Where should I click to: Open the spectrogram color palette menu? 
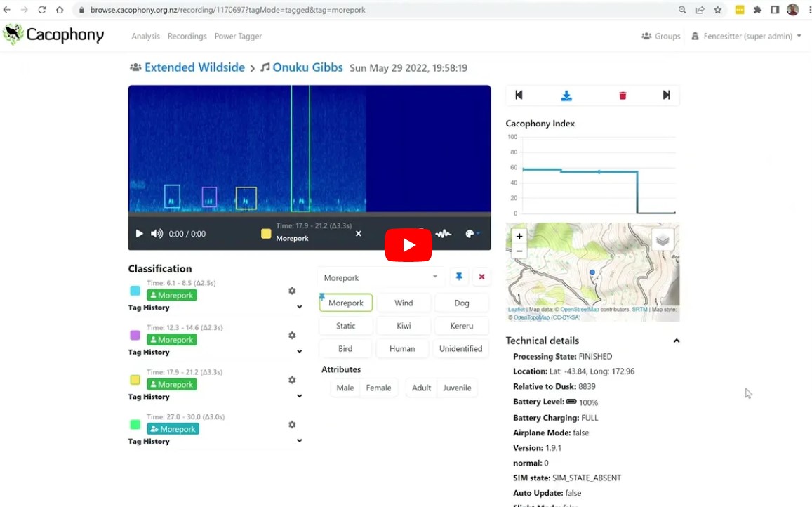point(472,234)
